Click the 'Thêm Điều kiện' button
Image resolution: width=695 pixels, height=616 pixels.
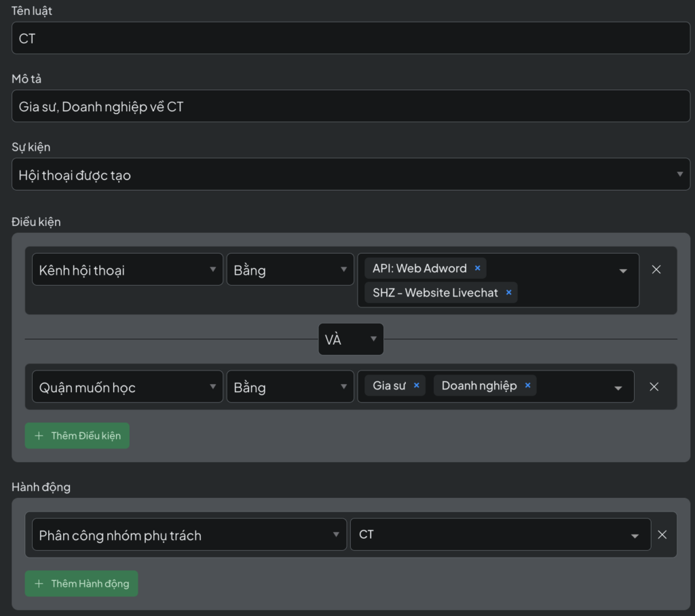[x=77, y=436]
